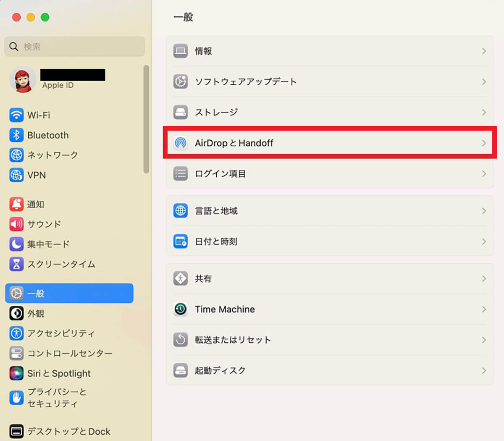Open the 言語と地域 label
This screenshot has height=441, width=504.
pyautogui.click(x=216, y=210)
